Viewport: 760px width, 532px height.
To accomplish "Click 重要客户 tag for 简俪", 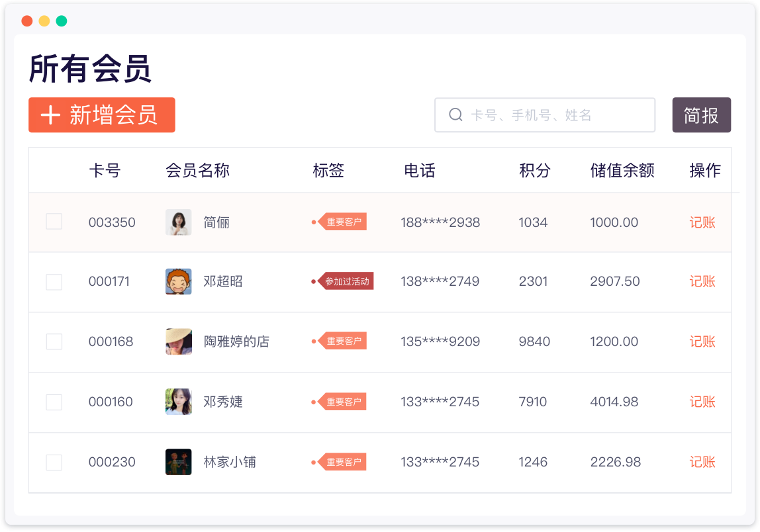I will click(x=343, y=222).
